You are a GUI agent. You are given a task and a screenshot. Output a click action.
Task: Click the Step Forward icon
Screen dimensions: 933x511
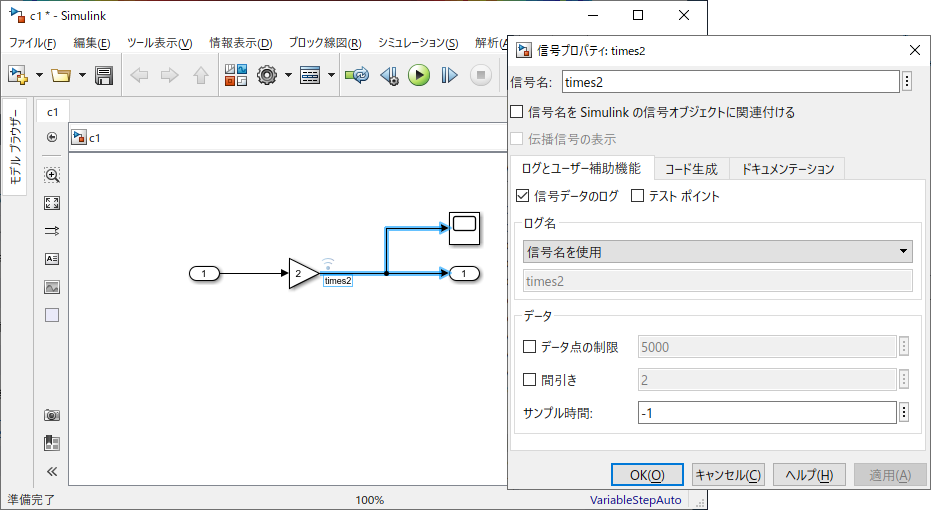pyautogui.click(x=449, y=75)
